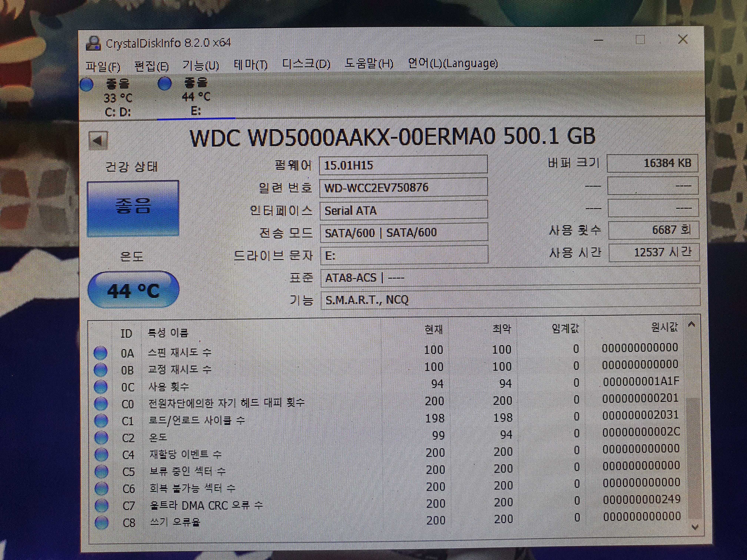Open the 편집(E) menu

pyautogui.click(x=151, y=66)
